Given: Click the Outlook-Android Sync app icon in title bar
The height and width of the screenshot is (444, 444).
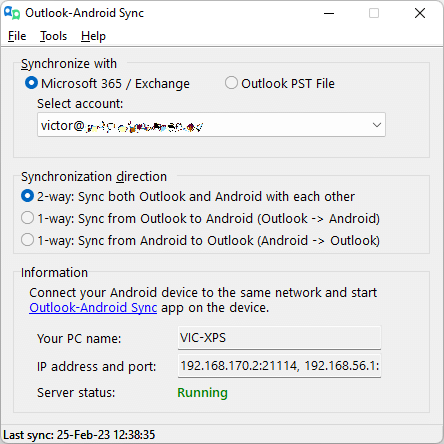Looking at the screenshot, I should [x=12, y=13].
